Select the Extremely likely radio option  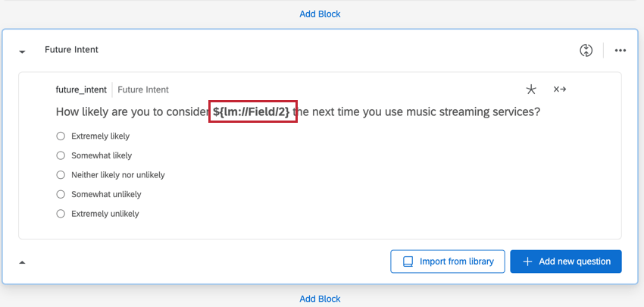(61, 136)
